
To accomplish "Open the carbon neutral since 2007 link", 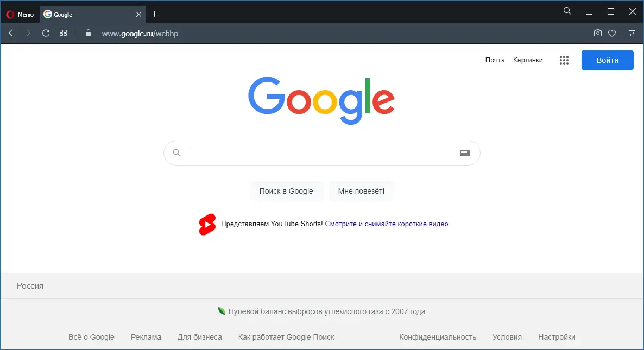I will pyautogui.click(x=326, y=312).
